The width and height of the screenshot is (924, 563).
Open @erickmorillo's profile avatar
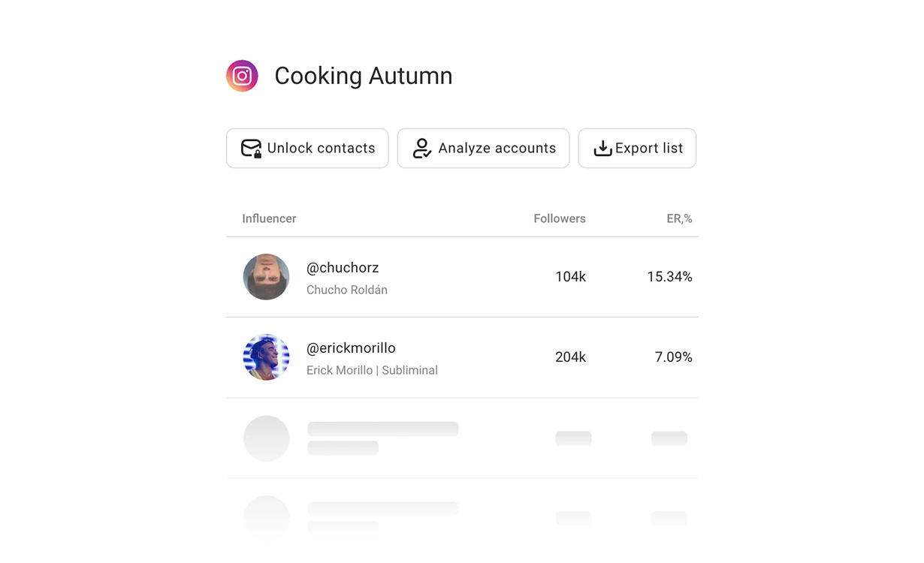(x=266, y=357)
